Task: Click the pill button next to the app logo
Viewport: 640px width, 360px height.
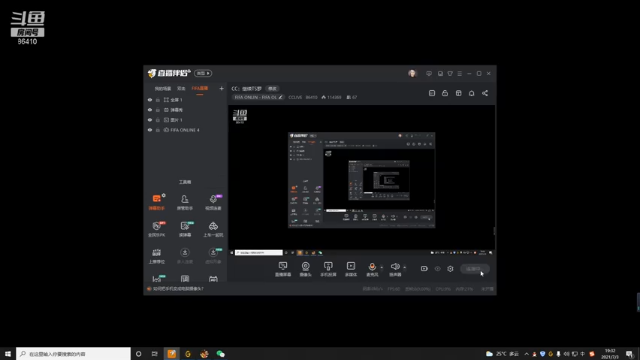Action: (203, 73)
